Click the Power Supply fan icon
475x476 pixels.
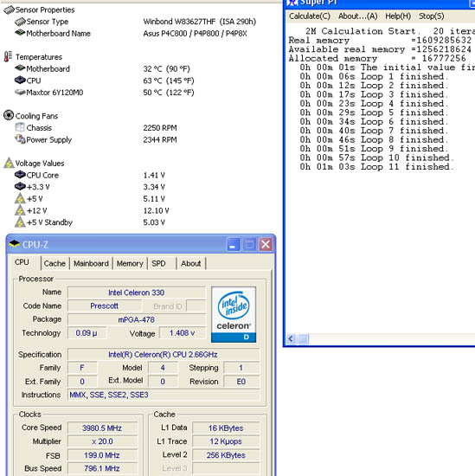click(x=20, y=139)
